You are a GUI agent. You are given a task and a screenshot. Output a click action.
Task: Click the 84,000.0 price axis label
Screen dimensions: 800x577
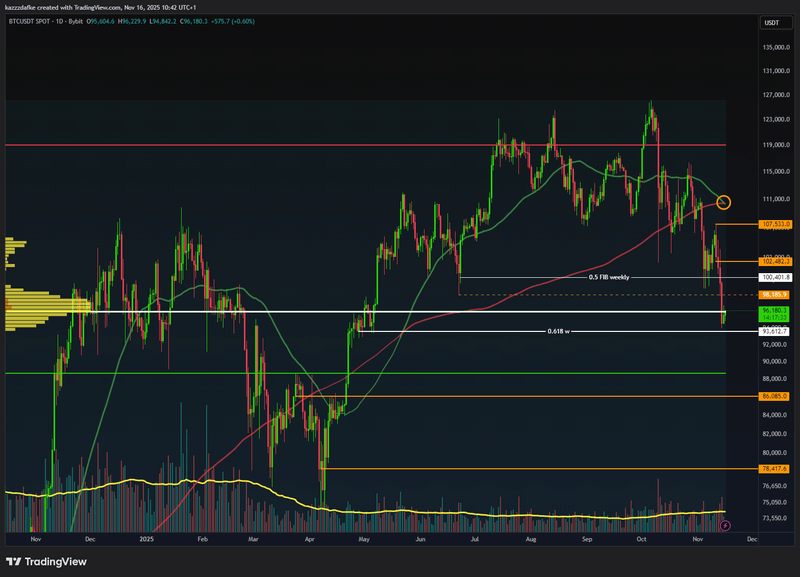click(x=775, y=415)
